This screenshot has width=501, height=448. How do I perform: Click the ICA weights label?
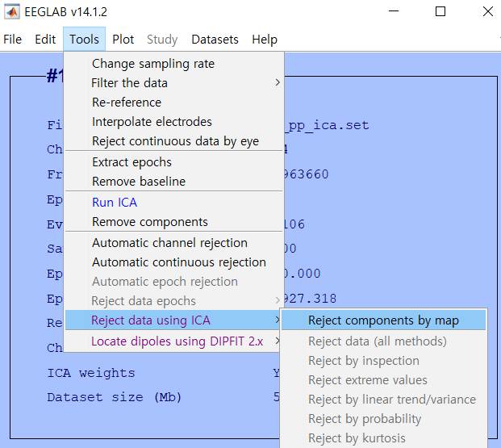point(91,373)
